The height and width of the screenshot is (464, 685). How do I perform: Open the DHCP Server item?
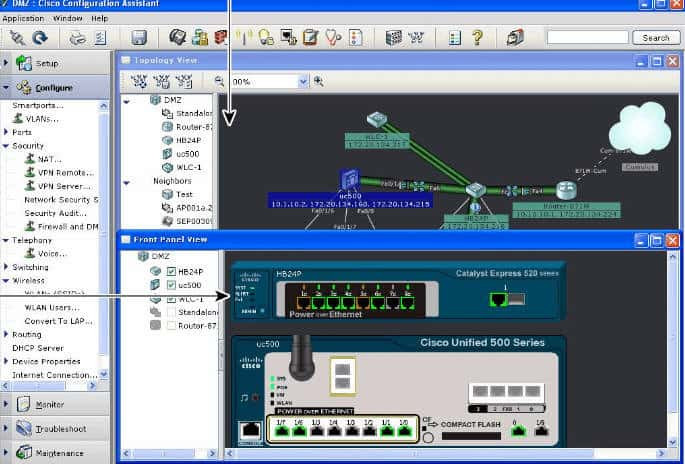coord(38,348)
